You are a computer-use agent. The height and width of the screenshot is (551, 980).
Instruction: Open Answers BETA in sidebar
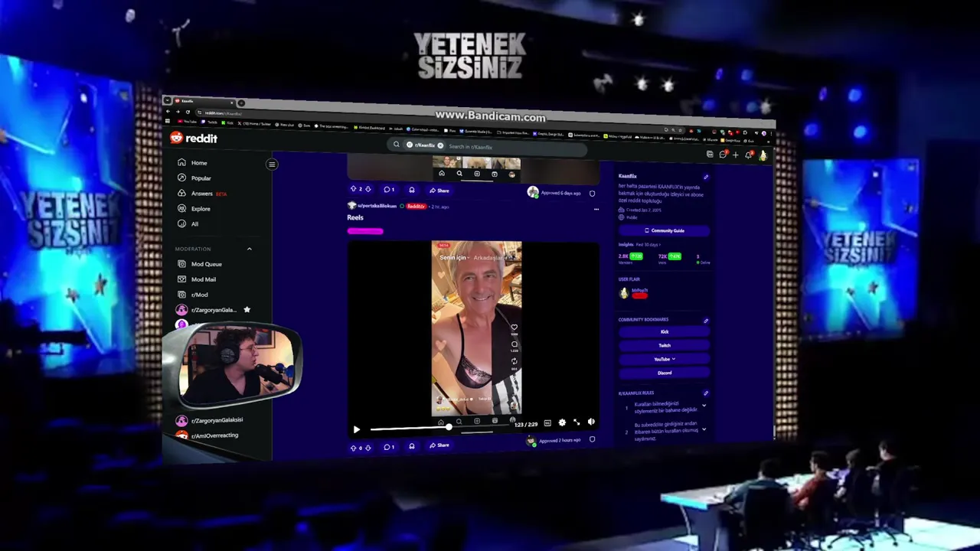click(202, 194)
